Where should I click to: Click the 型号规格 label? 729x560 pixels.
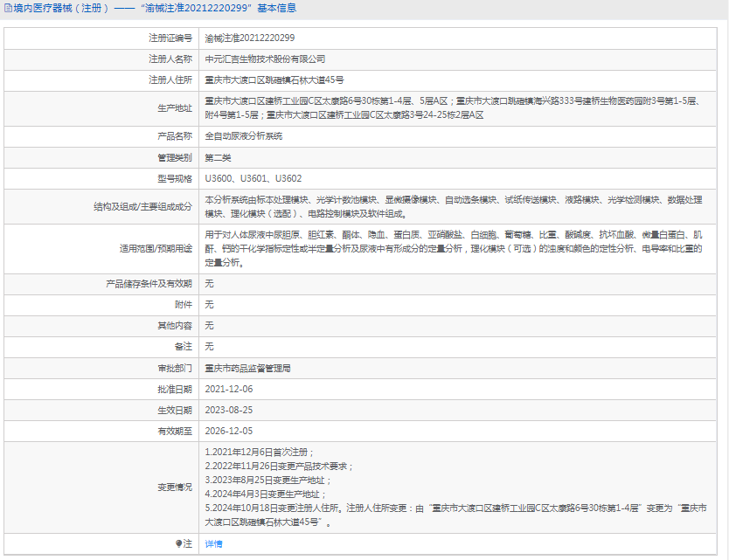pos(174,178)
